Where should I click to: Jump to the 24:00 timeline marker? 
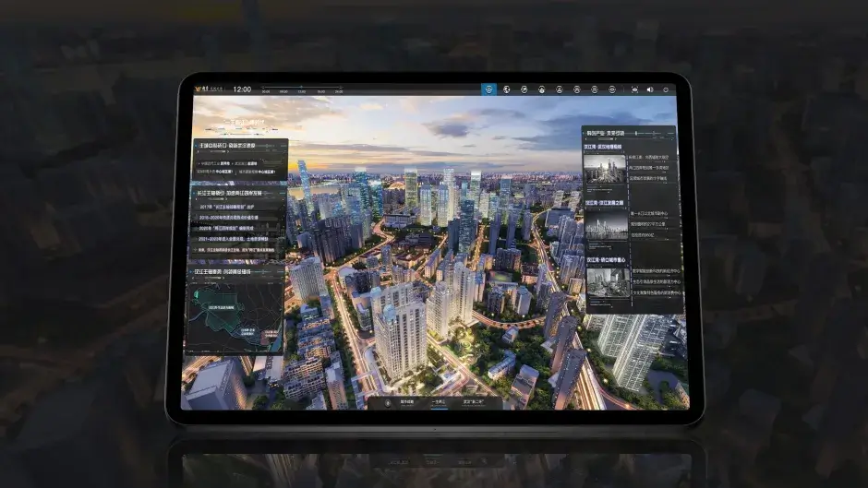pyautogui.click(x=339, y=91)
